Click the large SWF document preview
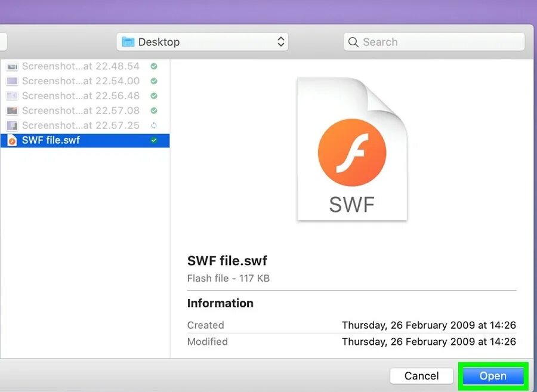 click(352, 149)
